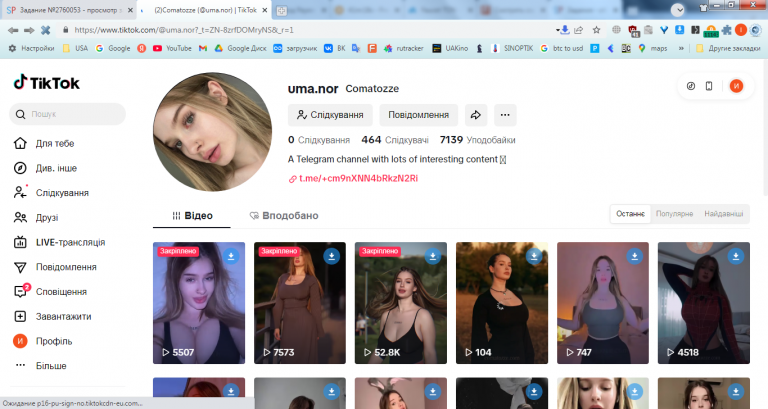Open the Google Диск bookmark
The image size is (768, 409).
240,48
